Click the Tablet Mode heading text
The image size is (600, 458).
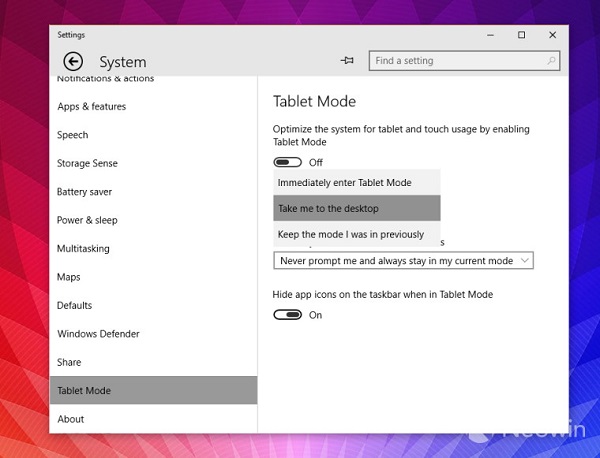[314, 101]
